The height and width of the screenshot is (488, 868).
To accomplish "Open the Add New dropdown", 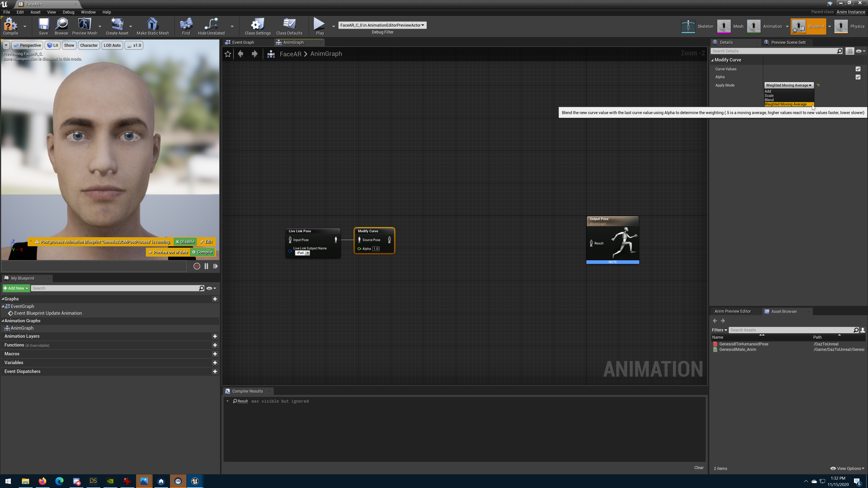I will [16, 288].
